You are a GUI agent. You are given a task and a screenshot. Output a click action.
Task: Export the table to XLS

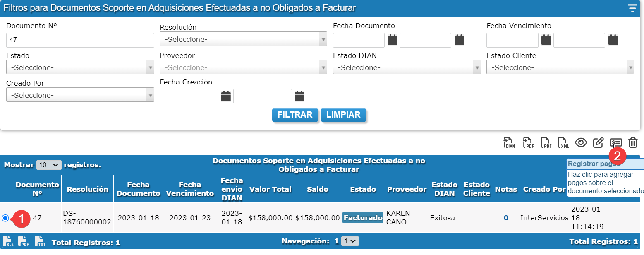(7, 241)
